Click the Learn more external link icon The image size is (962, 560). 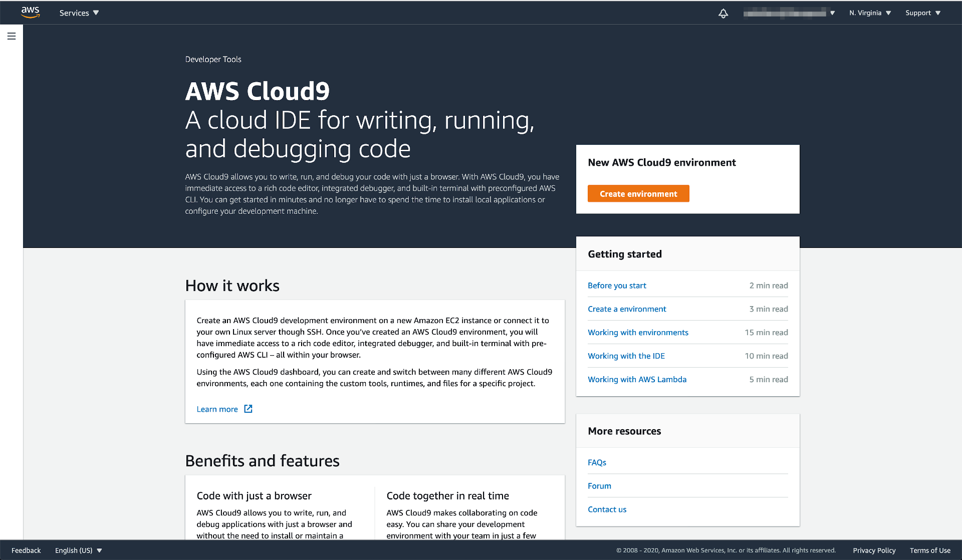click(x=248, y=409)
